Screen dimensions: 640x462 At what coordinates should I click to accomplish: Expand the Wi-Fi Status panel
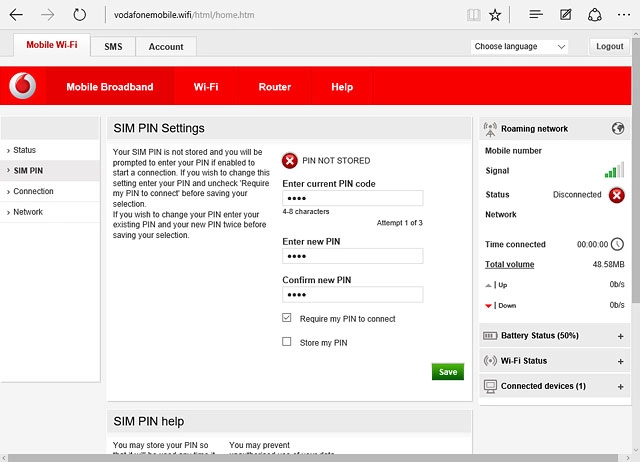coord(620,361)
